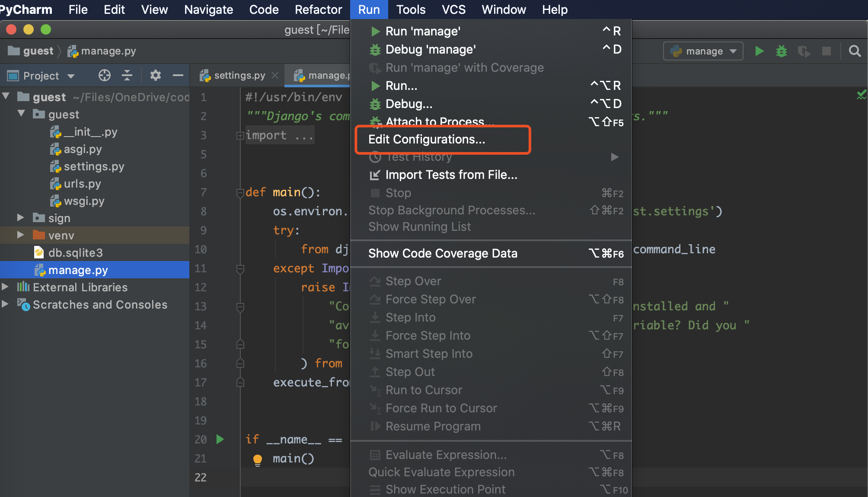Screen dimensions: 868x497
Task: Open Project panel settings gear
Action: (x=155, y=76)
